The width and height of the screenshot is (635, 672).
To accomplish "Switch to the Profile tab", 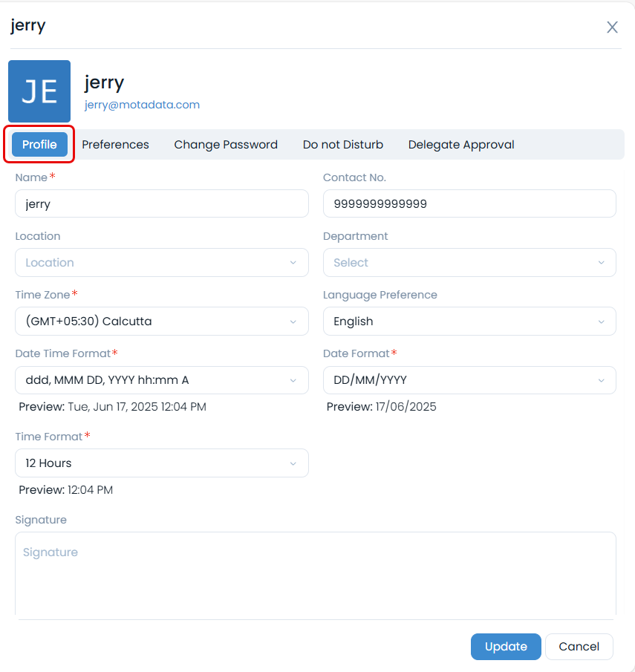I will pos(38,144).
